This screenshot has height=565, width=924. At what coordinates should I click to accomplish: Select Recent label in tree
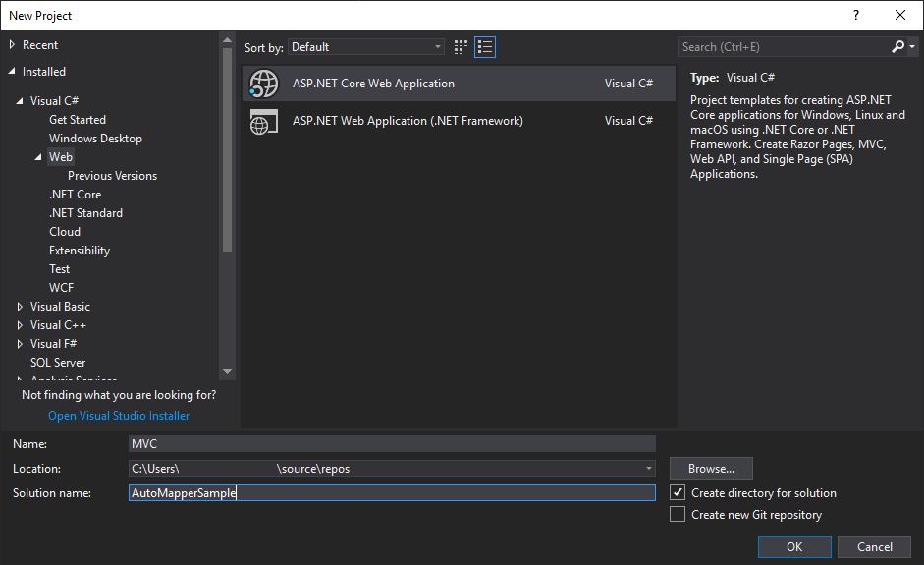[x=40, y=45]
